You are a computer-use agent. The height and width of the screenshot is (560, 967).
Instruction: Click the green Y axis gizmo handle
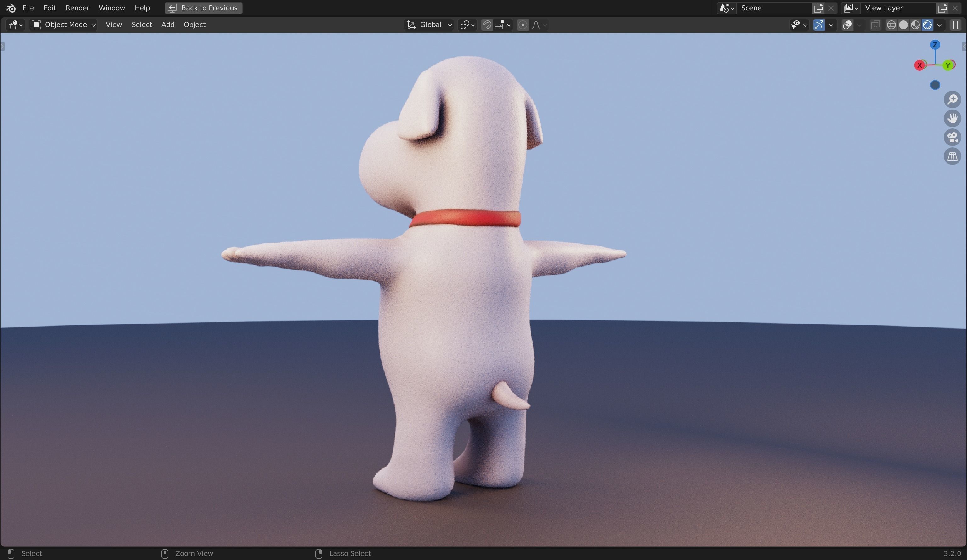click(x=948, y=65)
